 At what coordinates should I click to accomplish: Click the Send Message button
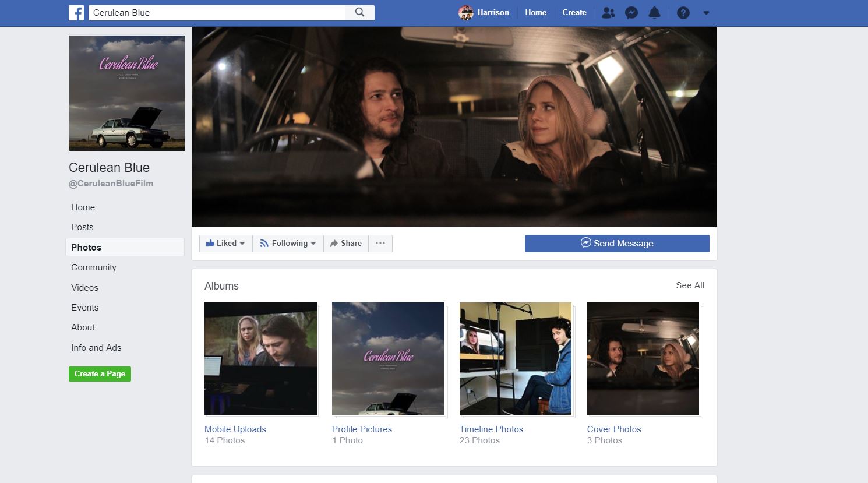point(617,244)
